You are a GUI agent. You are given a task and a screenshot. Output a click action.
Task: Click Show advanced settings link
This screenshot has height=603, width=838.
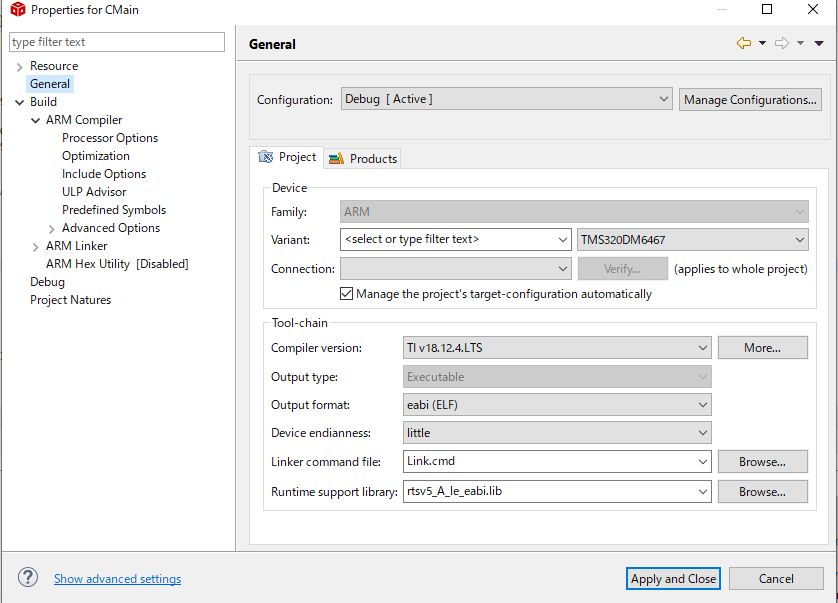118,578
